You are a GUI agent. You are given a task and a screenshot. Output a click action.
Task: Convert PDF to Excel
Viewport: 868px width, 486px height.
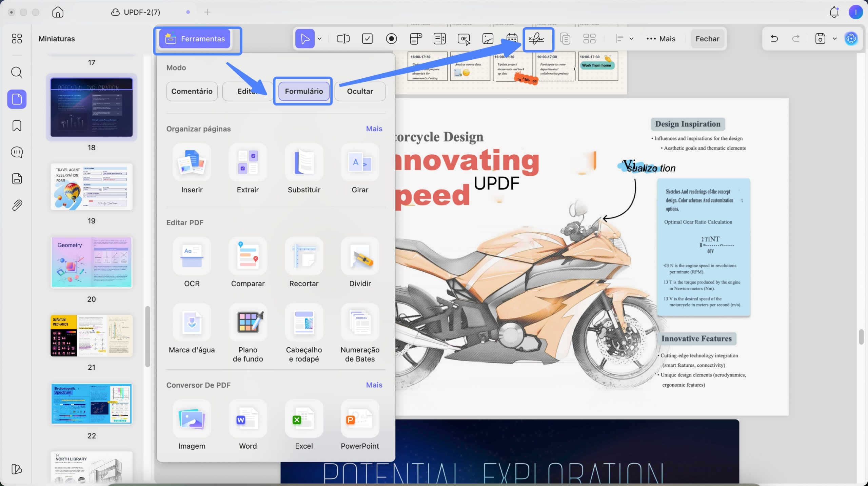point(304,425)
